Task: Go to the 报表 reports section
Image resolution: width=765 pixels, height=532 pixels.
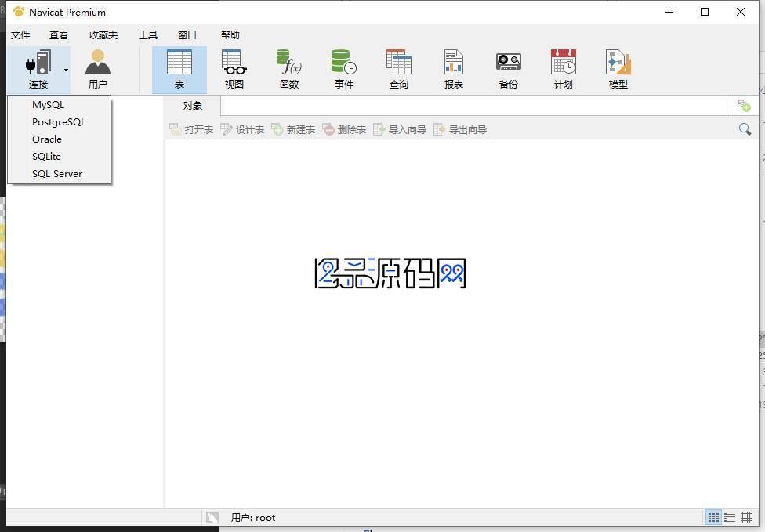Action: click(x=454, y=69)
